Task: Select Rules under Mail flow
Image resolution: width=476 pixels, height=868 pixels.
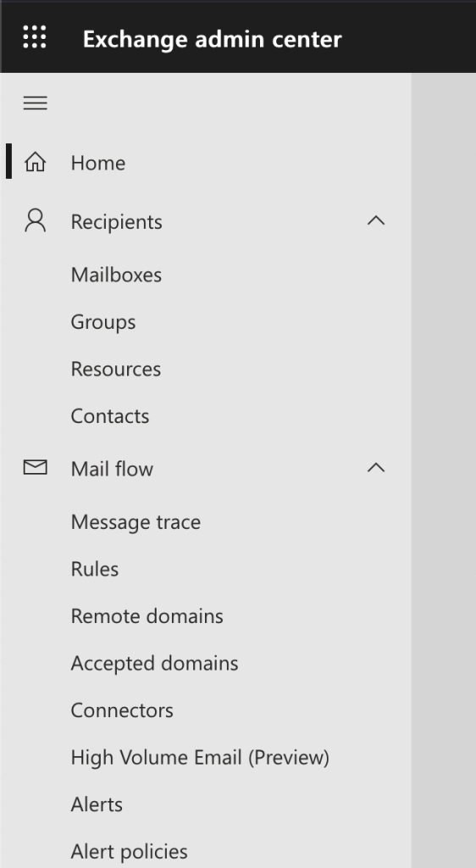Action: [95, 569]
